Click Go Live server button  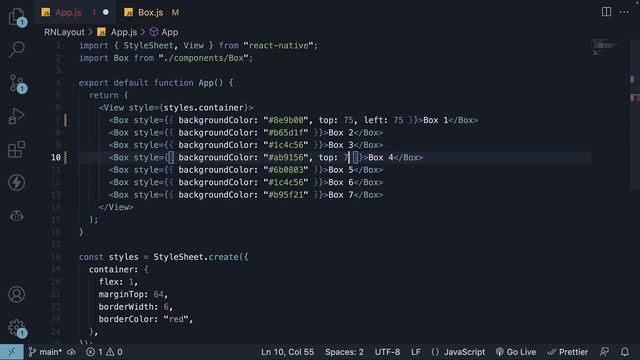516,352
